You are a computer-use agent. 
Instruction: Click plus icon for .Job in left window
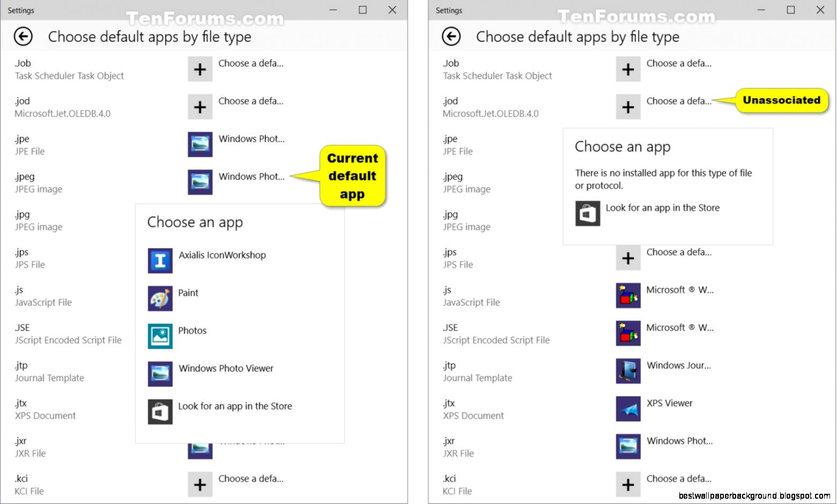click(x=200, y=70)
